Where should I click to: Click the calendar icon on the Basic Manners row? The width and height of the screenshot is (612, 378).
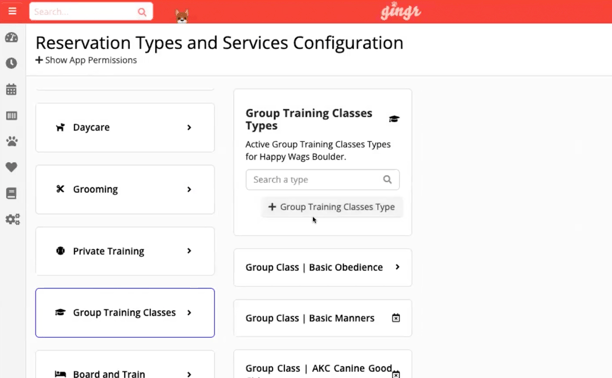coord(396,318)
